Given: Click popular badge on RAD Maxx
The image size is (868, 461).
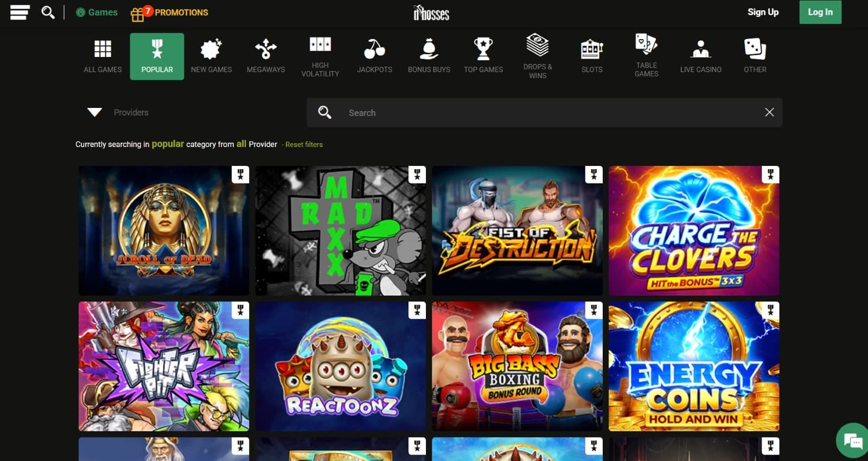Looking at the screenshot, I should tap(417, 175).
